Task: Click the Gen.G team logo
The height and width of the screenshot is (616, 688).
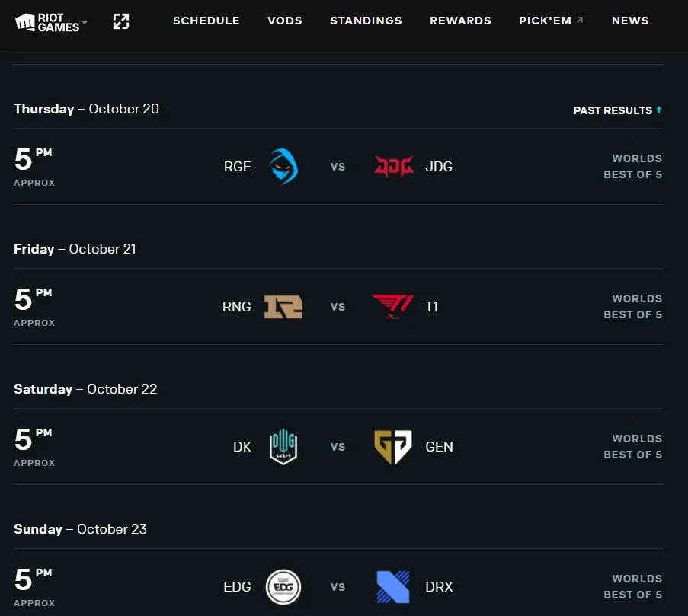Action: click(x=393, y=446)
